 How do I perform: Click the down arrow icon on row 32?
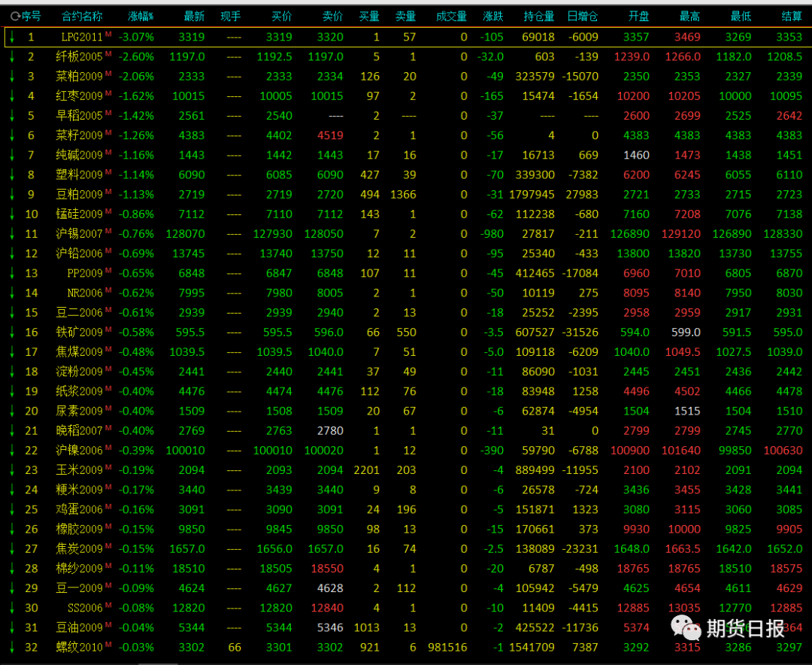[x=12, y=648]
